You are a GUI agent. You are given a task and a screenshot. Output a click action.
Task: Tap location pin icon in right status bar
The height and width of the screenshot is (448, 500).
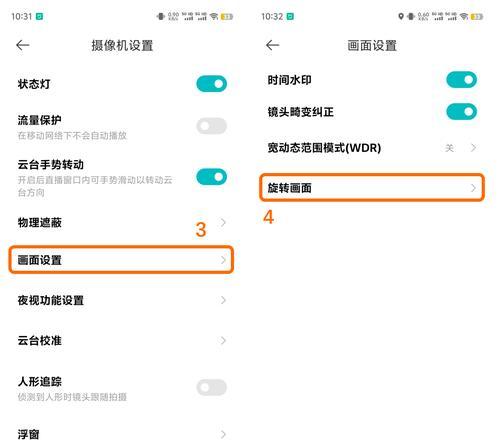point(401,16)
